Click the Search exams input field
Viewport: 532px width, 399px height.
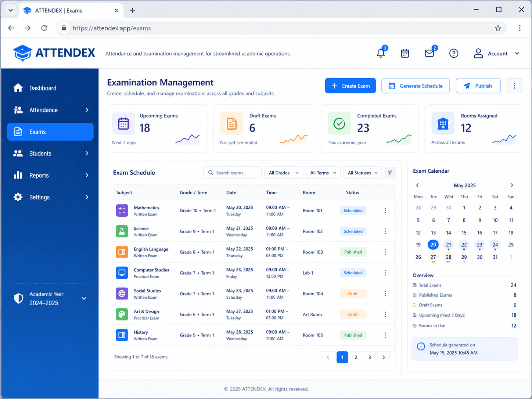coord(232,173)
